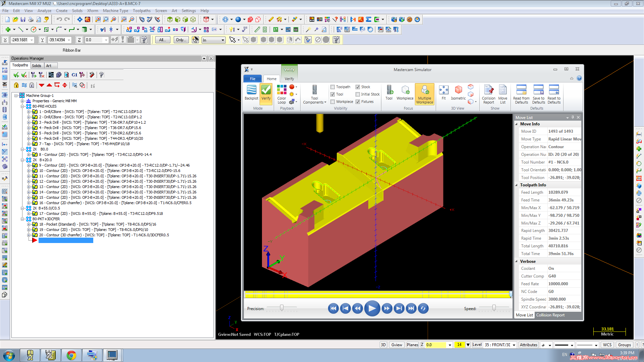The width and height of the screenshot is (644, 362).
Task: Toggle the Tool visibility checkbox
Action: tap(332, 94)
